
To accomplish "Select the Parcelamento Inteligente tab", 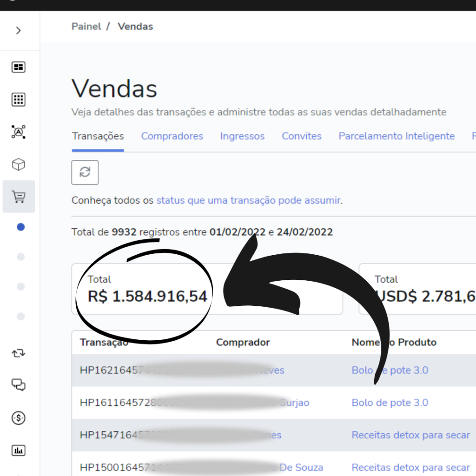I will 397,136.
